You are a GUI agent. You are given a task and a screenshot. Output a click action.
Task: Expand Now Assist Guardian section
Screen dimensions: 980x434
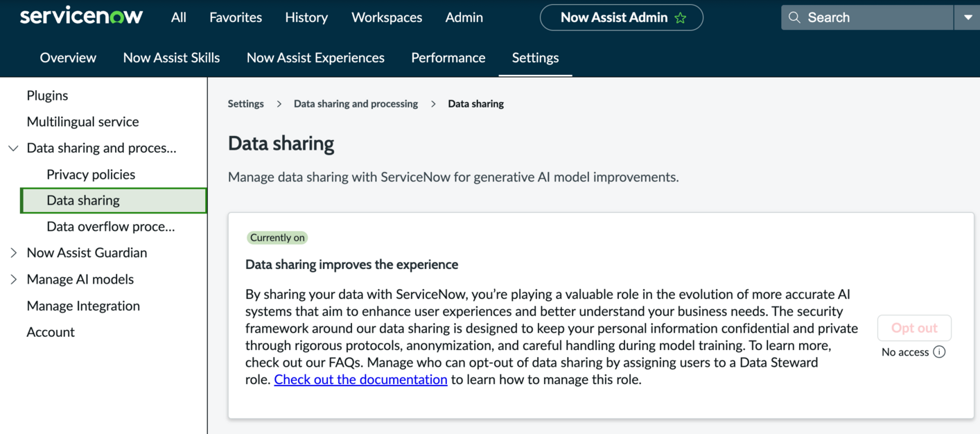[13, 253]
